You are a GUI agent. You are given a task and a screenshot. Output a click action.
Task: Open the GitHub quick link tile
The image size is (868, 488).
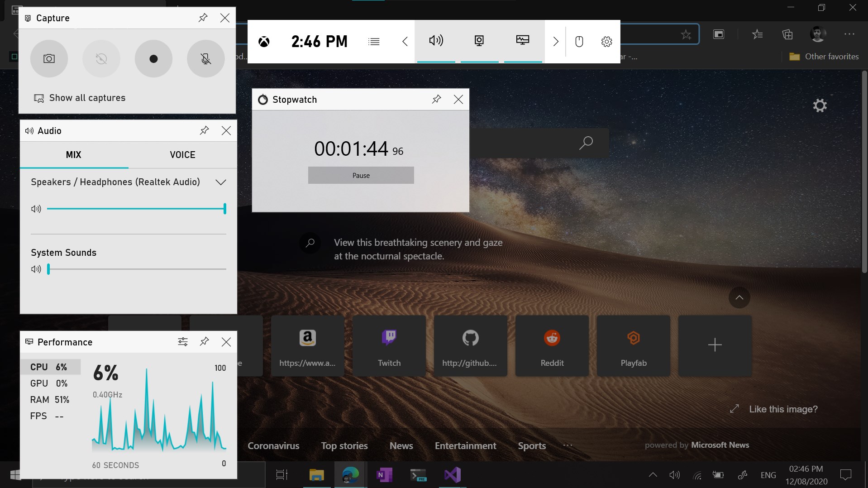(x=470, y=346)
